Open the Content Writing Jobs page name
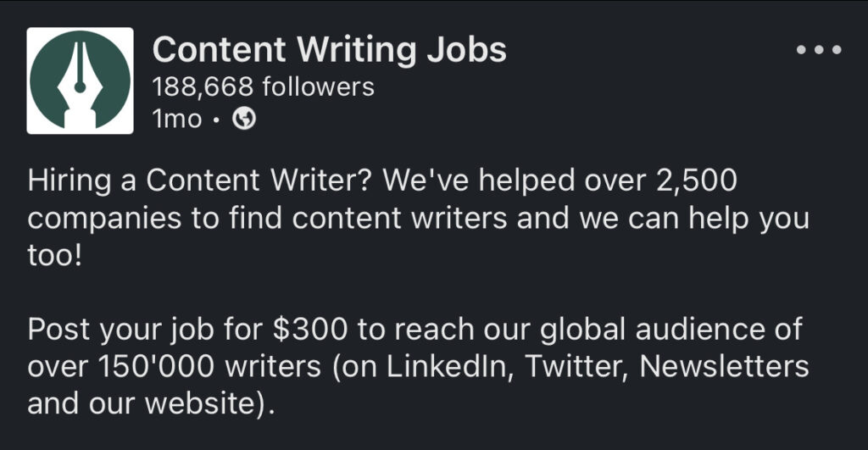 click(330, 50)
